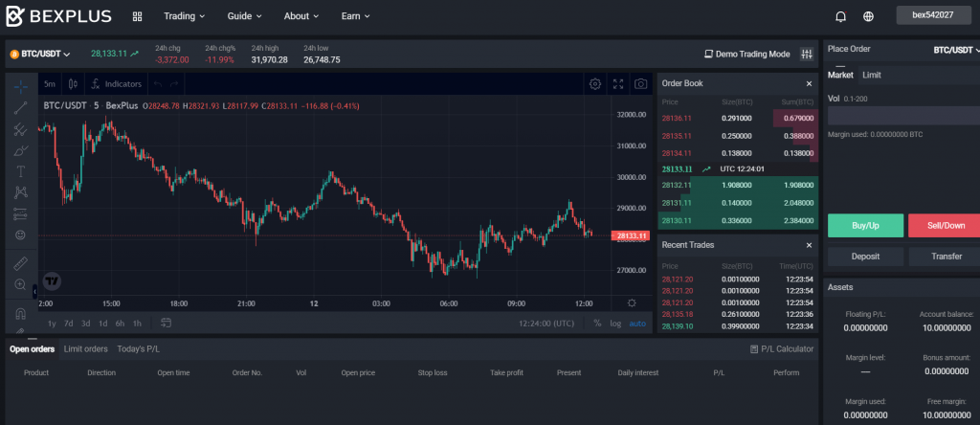Click the Transfer button
Viewport: 980px width, 425px height.
945,257
